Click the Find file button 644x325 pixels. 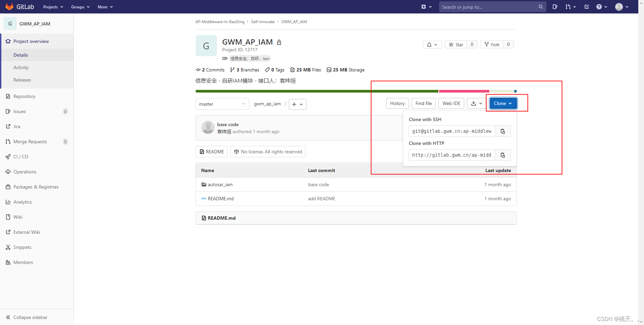pyautogui.click(x=424, y=103)
